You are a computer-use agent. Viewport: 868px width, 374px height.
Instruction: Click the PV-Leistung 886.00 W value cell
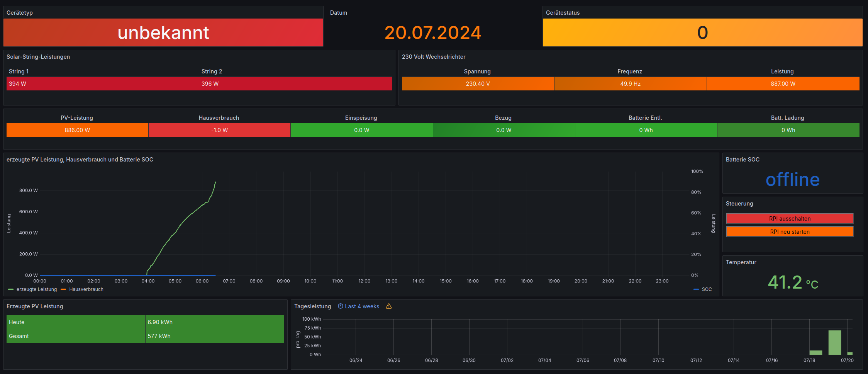click(77, 130)
